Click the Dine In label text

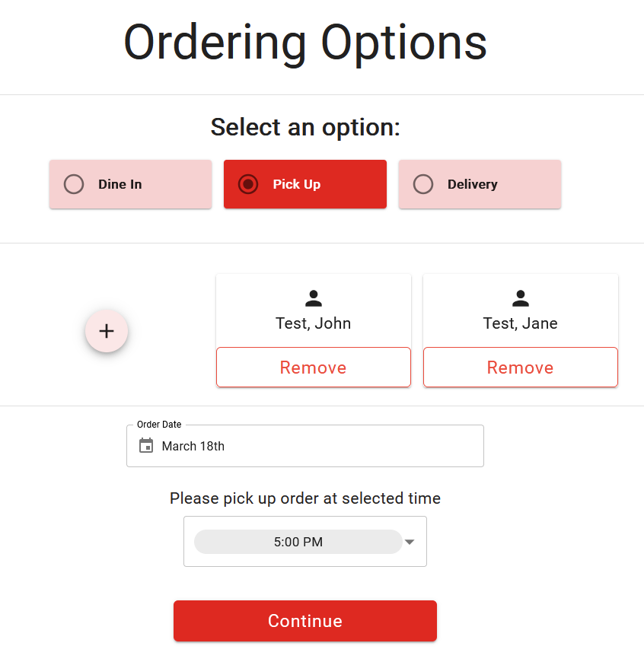point(120,184)
